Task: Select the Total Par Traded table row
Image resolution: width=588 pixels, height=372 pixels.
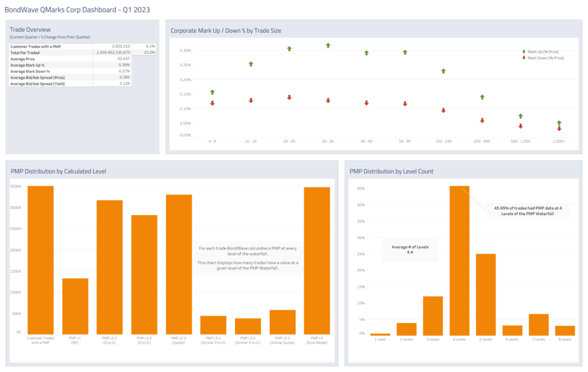Action: (x=69, y=53)
